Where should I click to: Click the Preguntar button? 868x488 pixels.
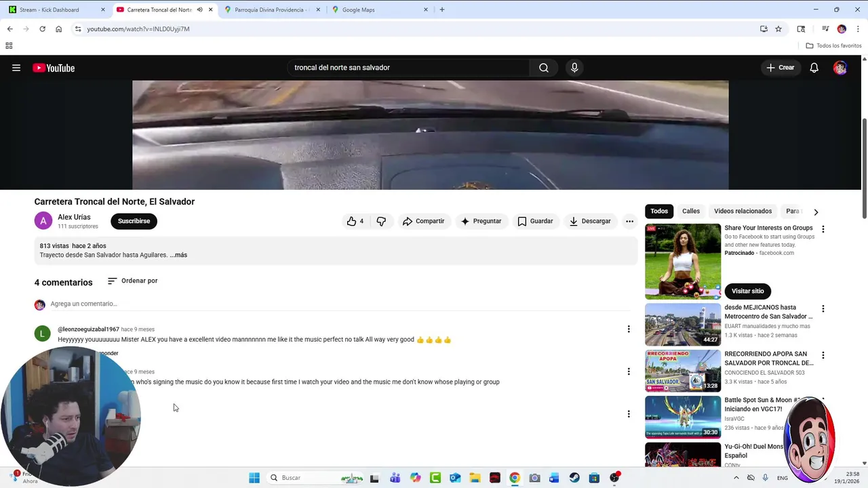pyautogui.click(x=481, y=221)
